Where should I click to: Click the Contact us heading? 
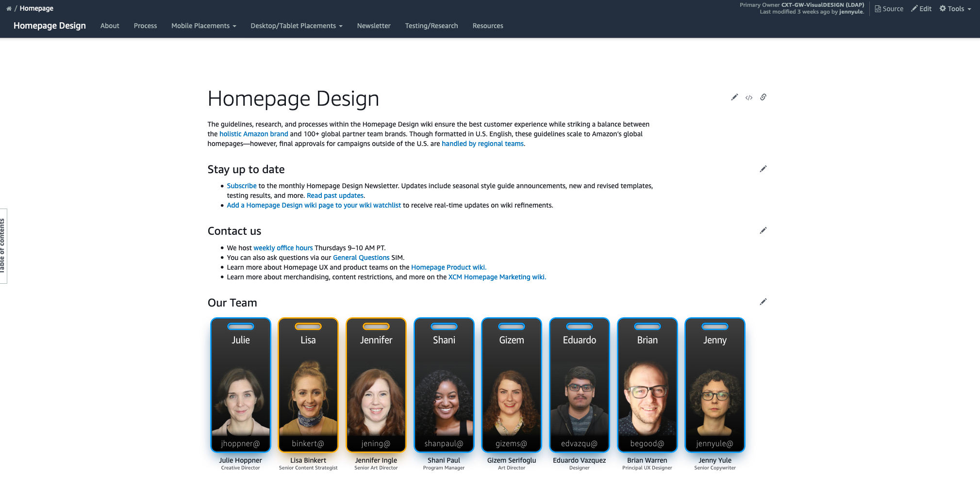[x=234, y=231]
